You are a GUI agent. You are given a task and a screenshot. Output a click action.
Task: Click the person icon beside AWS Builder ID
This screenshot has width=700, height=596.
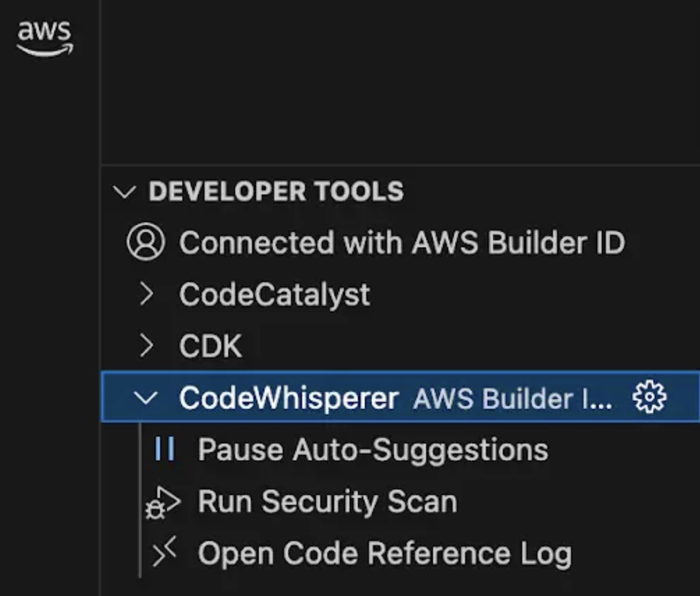pos(145,243)
